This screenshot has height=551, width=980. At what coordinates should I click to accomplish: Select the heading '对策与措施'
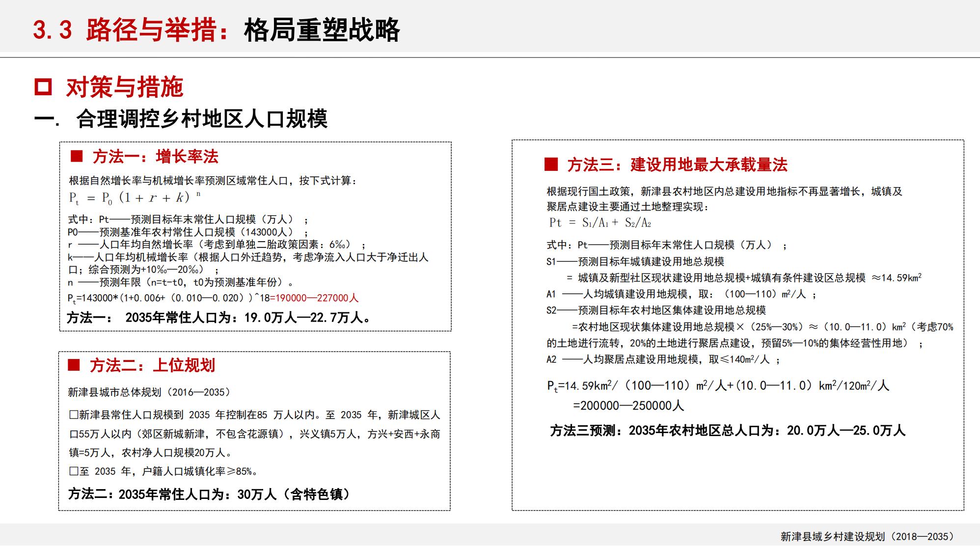pos(125,87)
